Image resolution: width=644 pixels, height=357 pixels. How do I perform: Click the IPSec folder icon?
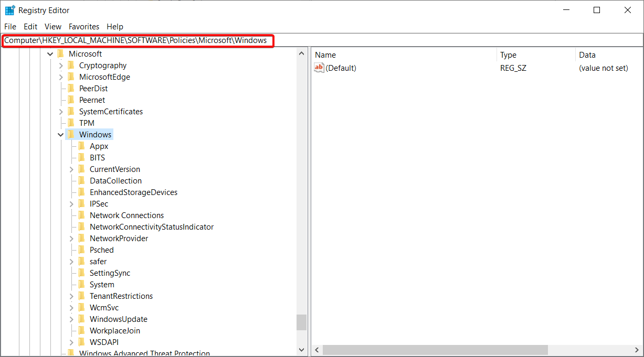pyautogui.click(x=81, y=203)
